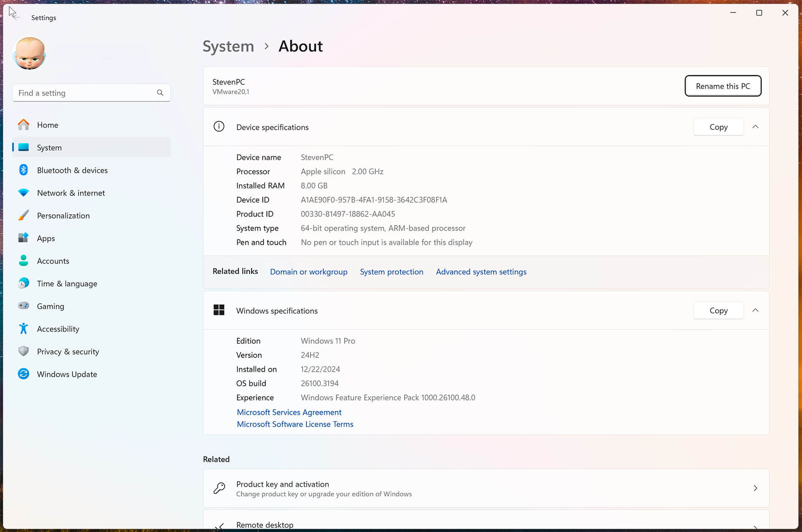The image size is (802, 532).
Task: Open Product key and activation row
Action: coord(486,488)
